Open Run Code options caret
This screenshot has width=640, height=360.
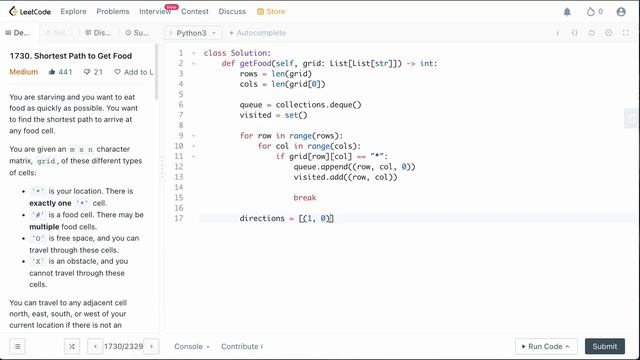pyautogui.click(x=567, y=346)
